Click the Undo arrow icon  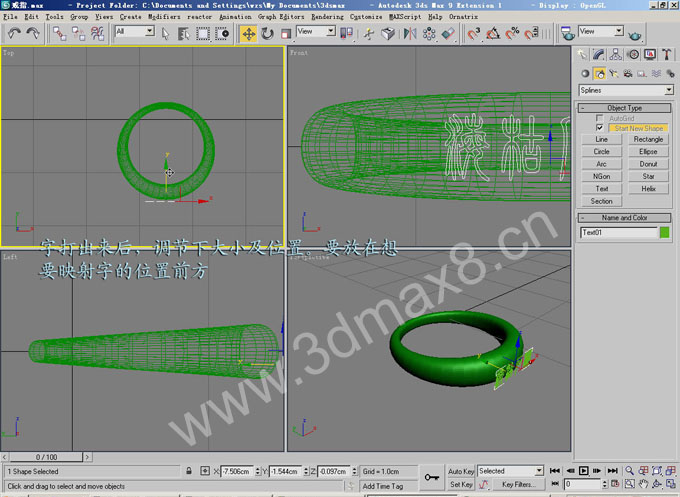tap(14, 33)
